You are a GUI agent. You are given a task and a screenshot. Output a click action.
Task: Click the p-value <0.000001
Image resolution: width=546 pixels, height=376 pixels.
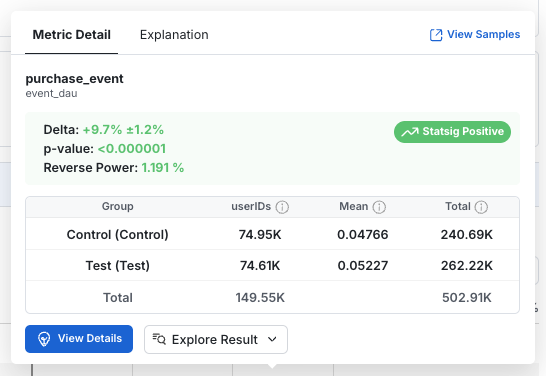(x=132, y=149)
